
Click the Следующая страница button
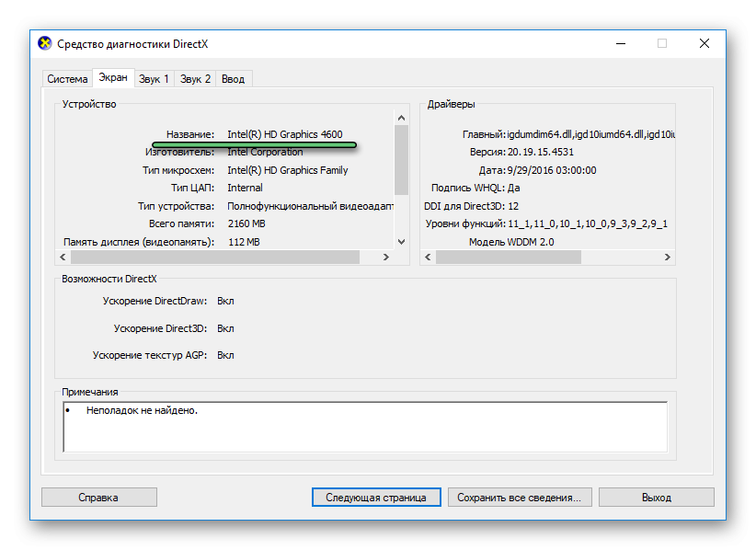(376, 498)
